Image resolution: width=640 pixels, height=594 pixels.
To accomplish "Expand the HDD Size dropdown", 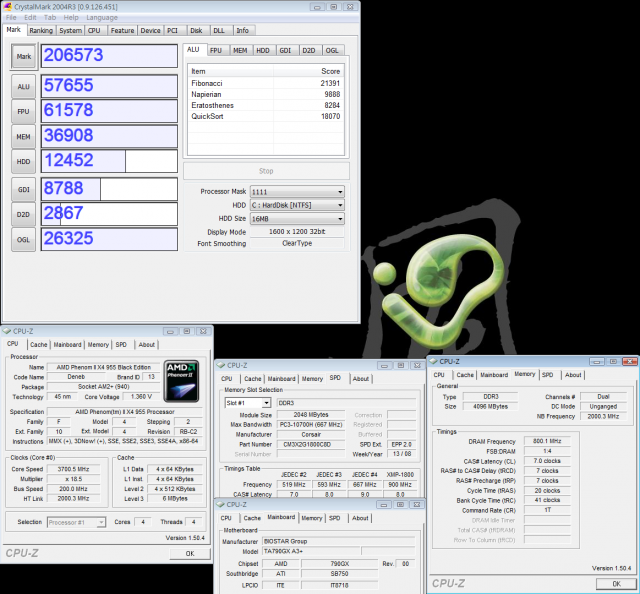I will coord(340,219).
